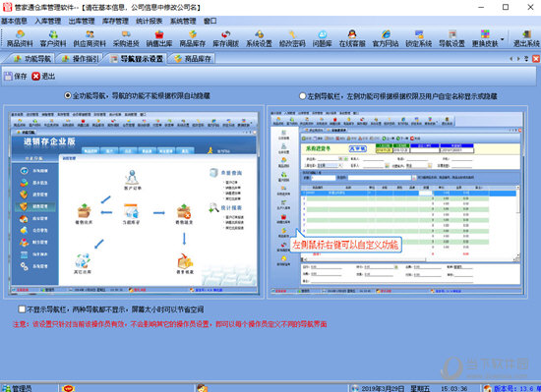Click the cartoon face status bar icon

203,388
